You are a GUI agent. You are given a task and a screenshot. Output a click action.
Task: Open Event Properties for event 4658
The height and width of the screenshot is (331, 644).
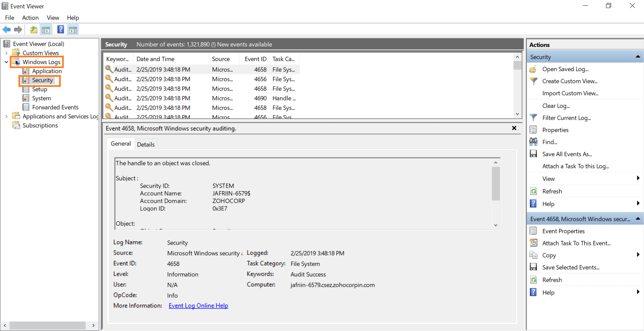click(x=563, y=231)
